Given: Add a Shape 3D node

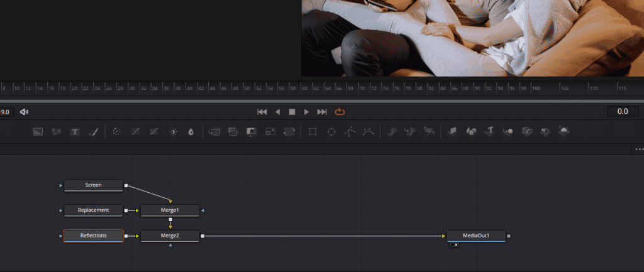Looking at the screenshot, I should [470, 131].
